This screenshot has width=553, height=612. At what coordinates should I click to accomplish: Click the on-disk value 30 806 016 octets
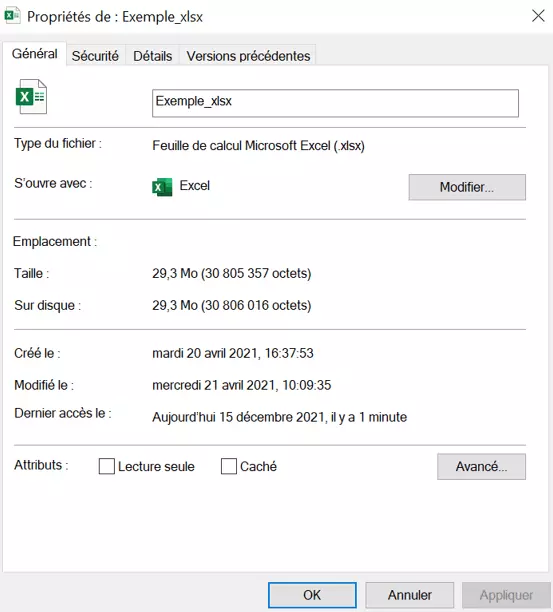pos(231,305)
